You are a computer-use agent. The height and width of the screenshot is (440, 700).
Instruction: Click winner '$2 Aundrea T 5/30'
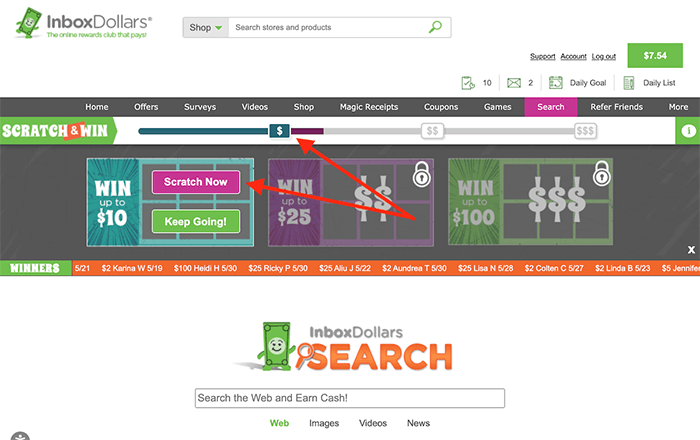pos(414,268)
